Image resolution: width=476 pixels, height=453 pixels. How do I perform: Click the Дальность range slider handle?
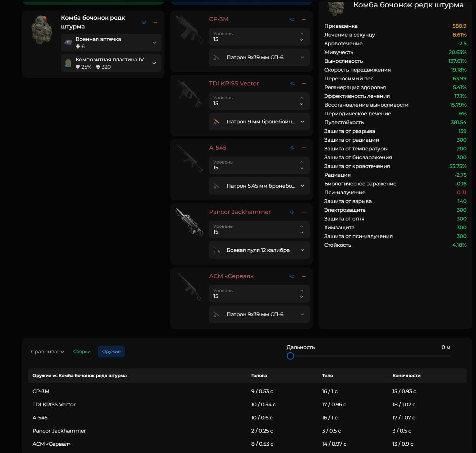point(290,356)
